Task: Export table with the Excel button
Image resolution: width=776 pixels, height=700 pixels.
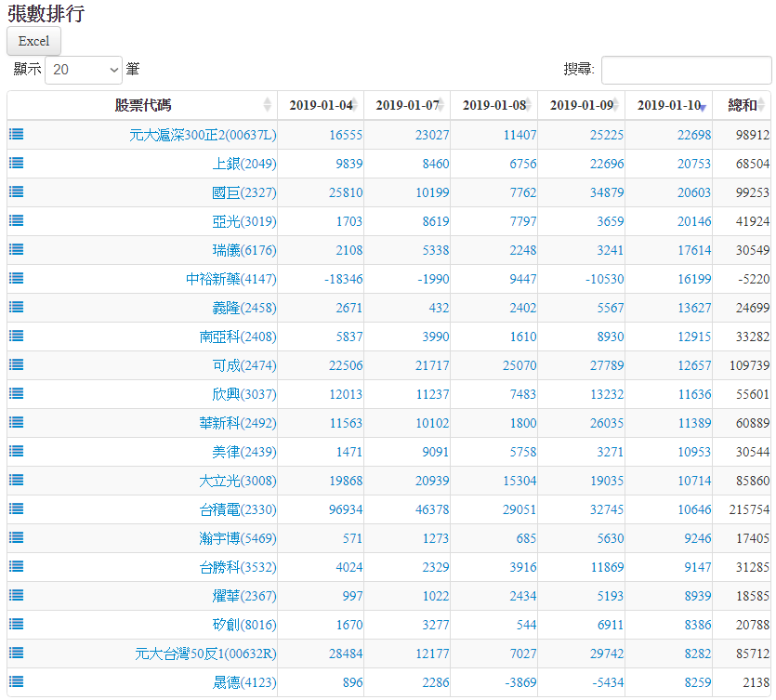Action: pos(34,41)
